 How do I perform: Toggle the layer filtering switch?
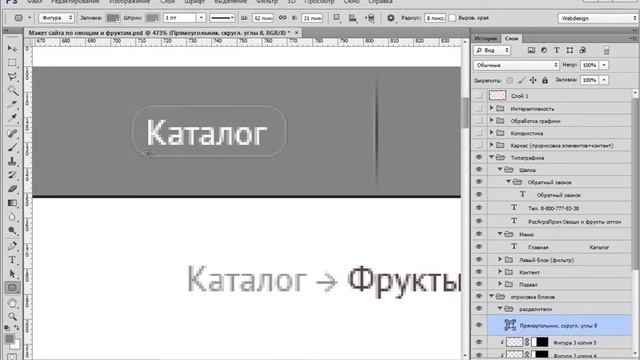(x=607, y=50)
